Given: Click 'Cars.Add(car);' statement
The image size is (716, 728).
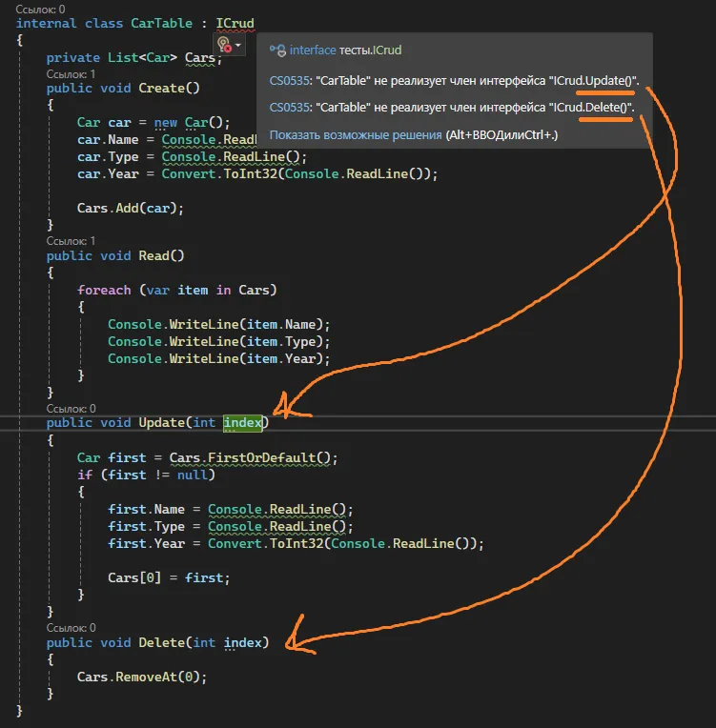Looking at the screenshot, I should (131, 208).
